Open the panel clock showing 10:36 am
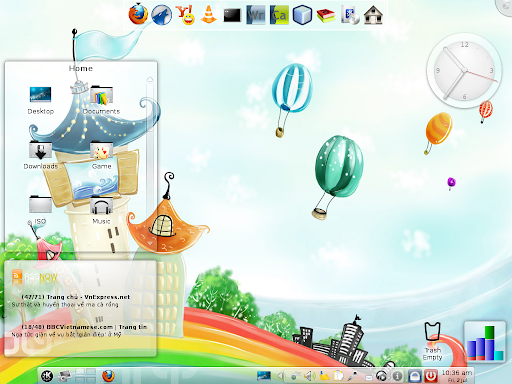Image resolution: width=512 pixels, height=384 pixels. coord(457,376)
